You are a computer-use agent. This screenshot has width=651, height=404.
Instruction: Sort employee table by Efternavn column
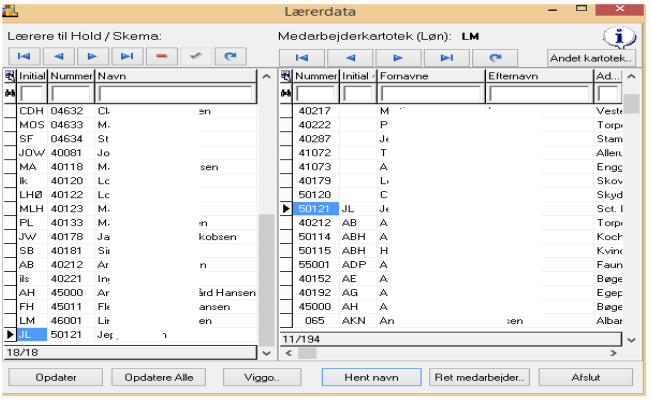tap(540, 76)
